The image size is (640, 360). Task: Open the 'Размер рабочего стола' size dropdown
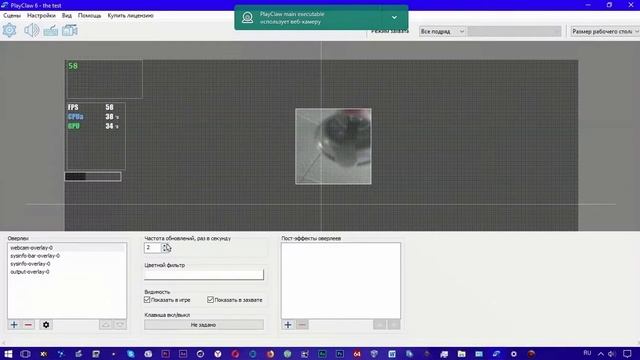605,31
